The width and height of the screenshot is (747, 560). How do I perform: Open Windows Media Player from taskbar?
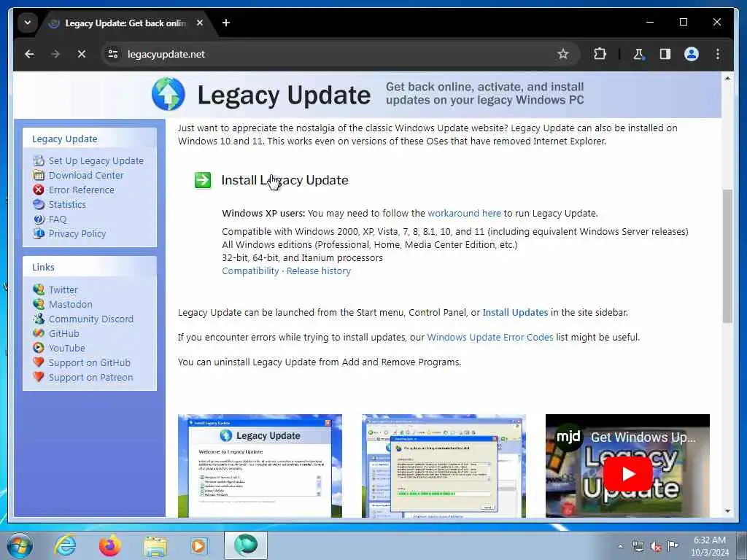click(200, 545)
